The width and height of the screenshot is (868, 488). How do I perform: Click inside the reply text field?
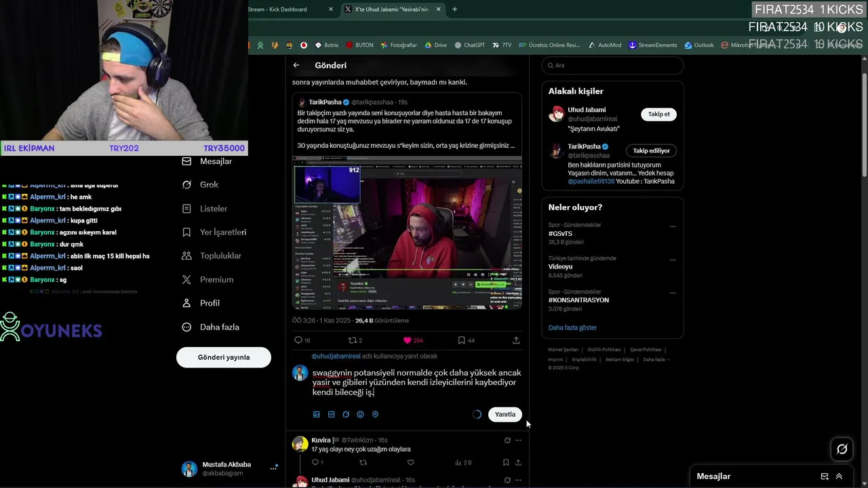(x=416, y=382)
